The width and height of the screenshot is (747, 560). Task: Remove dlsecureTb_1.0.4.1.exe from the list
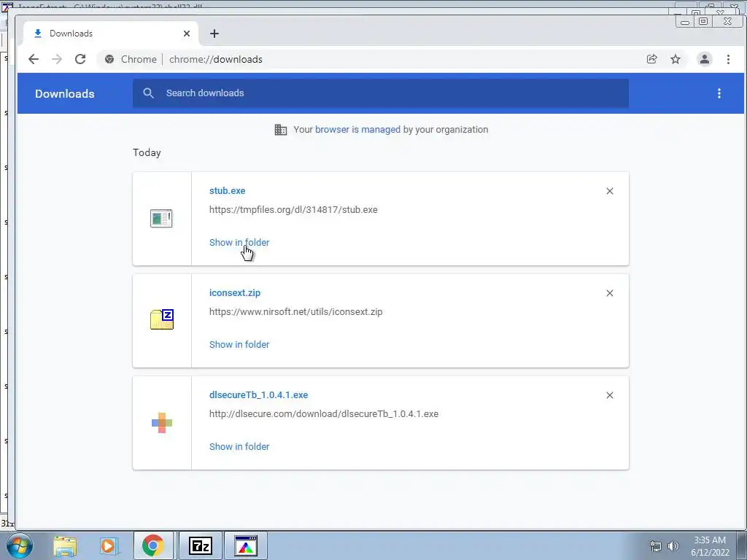click(610, 395)
